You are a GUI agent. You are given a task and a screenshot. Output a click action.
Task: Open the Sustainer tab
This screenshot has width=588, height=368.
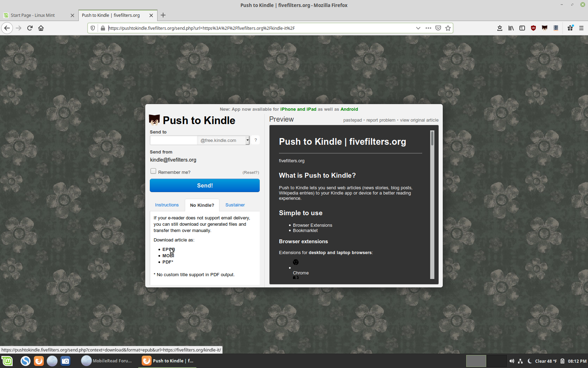(235, 205)
